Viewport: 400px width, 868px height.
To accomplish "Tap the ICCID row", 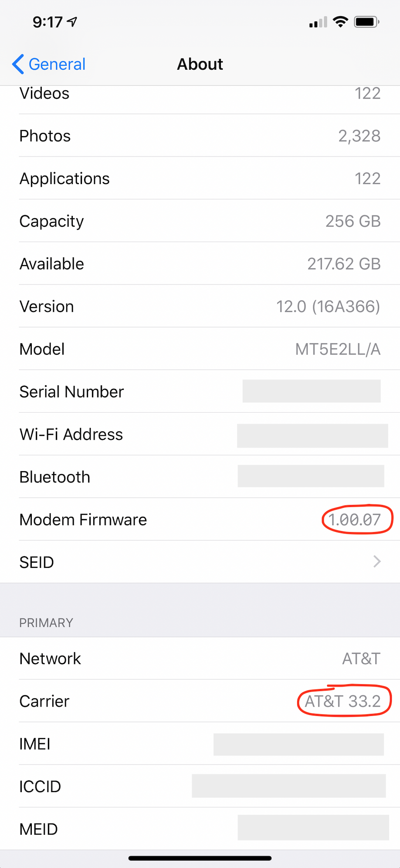I will [x=200, y=786].
